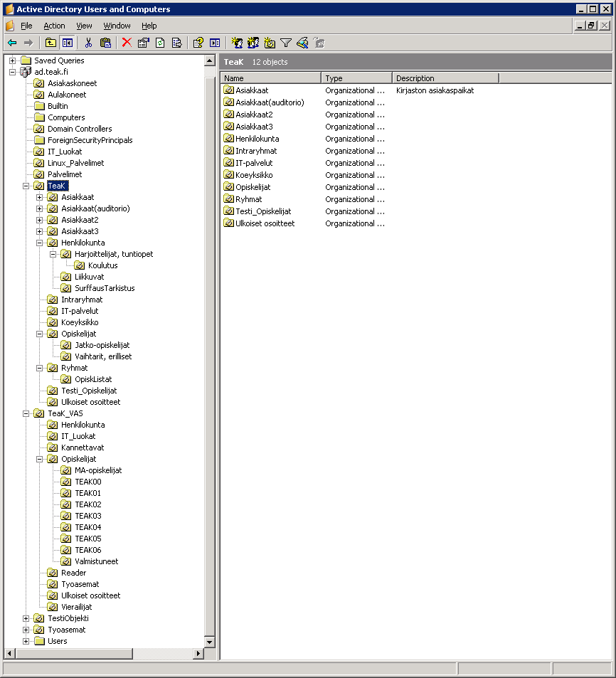This screenshot has width=616, height=678.
Task: Click the Kirjaston asiakaspaikat description
Action: click(x=435, y=90)
